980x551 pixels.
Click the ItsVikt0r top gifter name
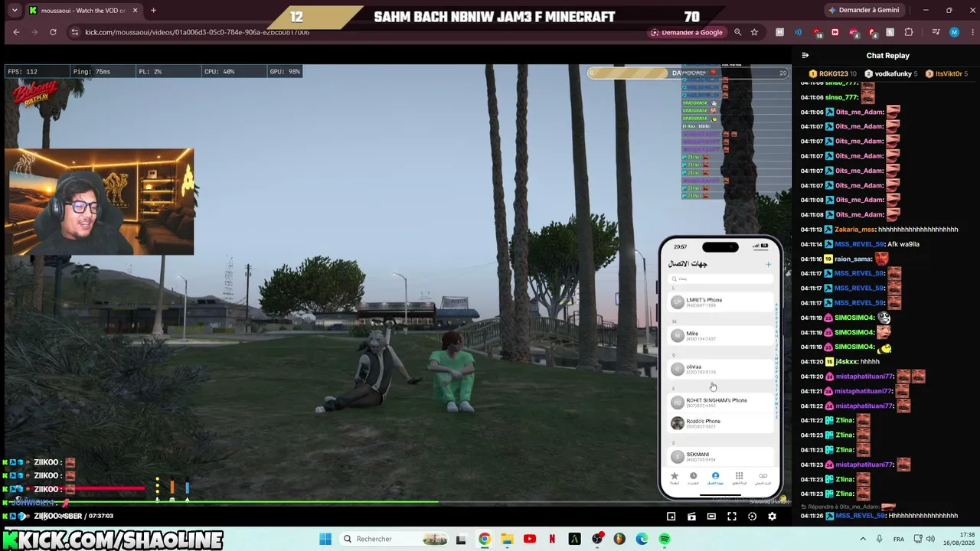[x=949, y=73]
